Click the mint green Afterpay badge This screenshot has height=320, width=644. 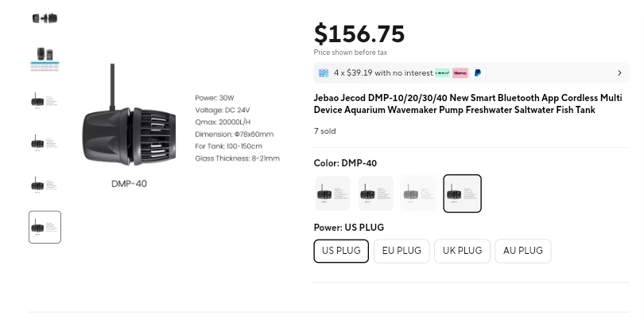[x=442, y=73]
